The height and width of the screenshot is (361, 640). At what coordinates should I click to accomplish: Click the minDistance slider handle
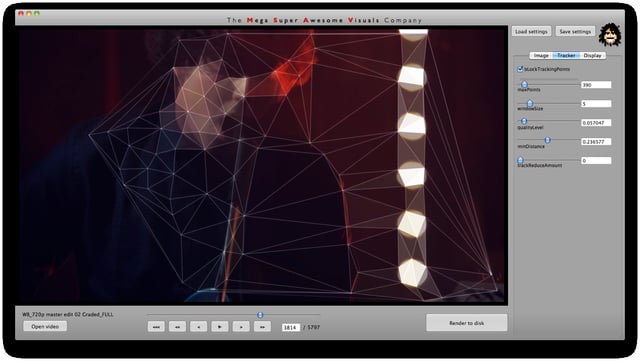[548, 140]
